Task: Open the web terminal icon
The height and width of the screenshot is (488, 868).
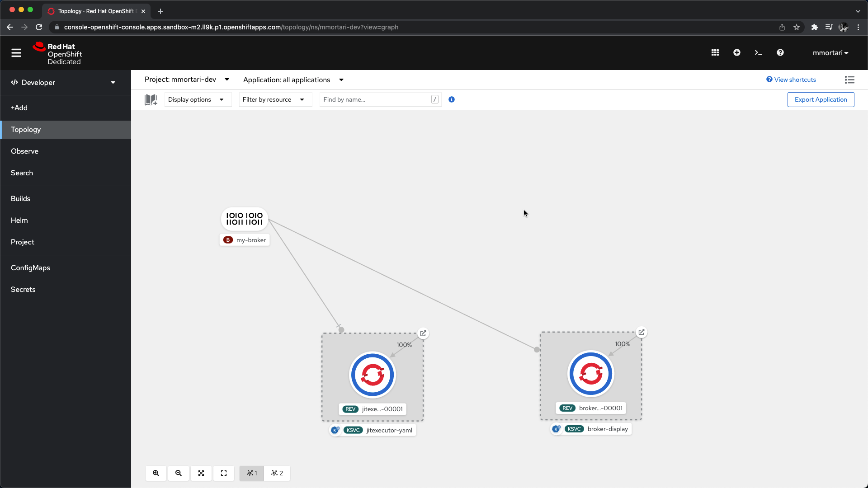Action: (x=758, y=53)
